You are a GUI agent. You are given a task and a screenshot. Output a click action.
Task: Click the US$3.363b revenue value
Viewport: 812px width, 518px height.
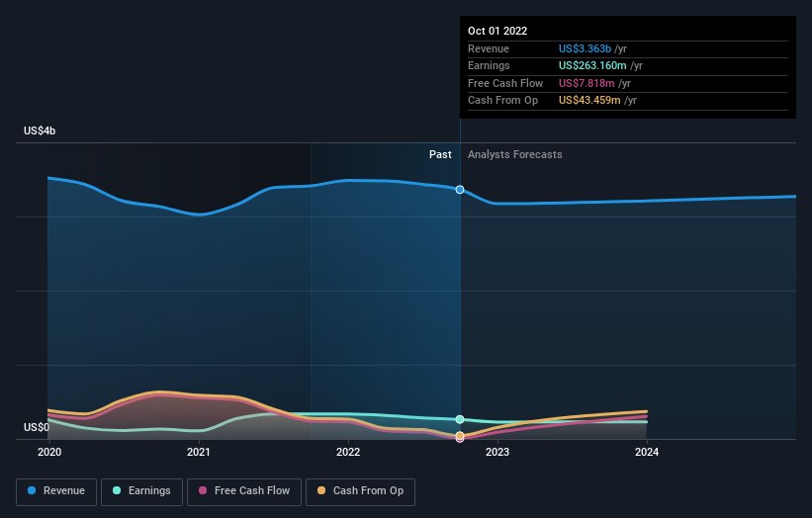pos(585,48)
